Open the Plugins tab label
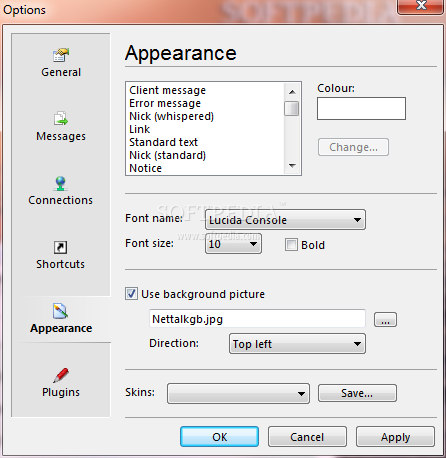 point(61,392)
